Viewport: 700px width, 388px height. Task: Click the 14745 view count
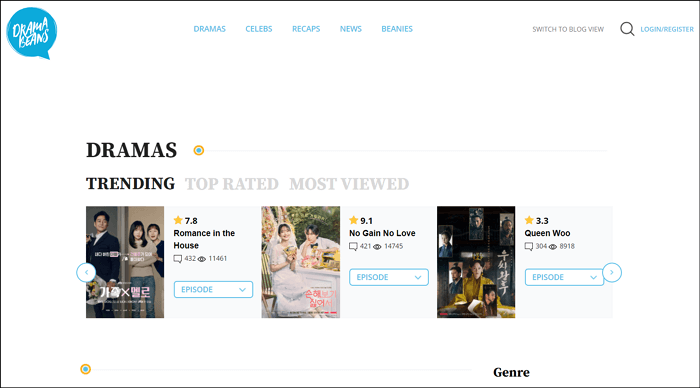[x=394, y=246]
